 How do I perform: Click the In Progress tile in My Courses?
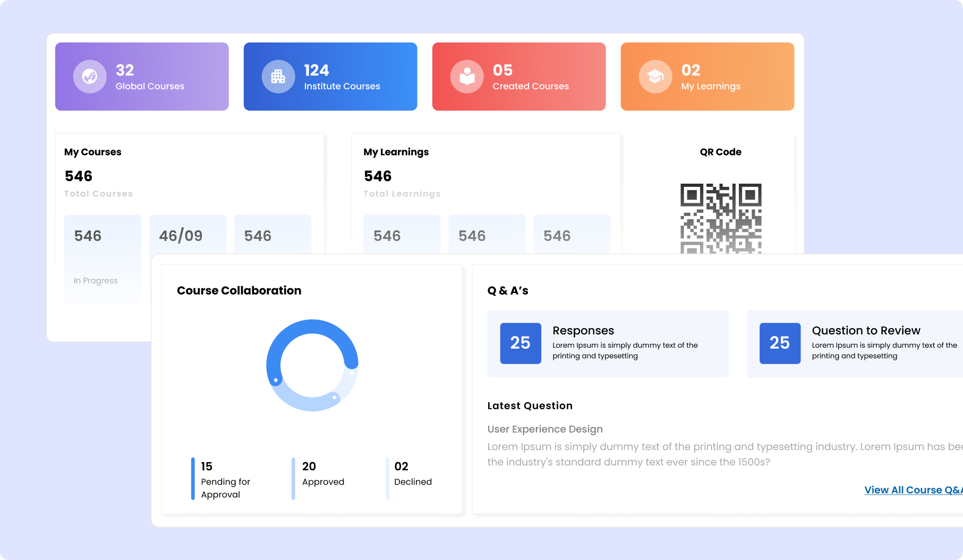tap(103, 259)
